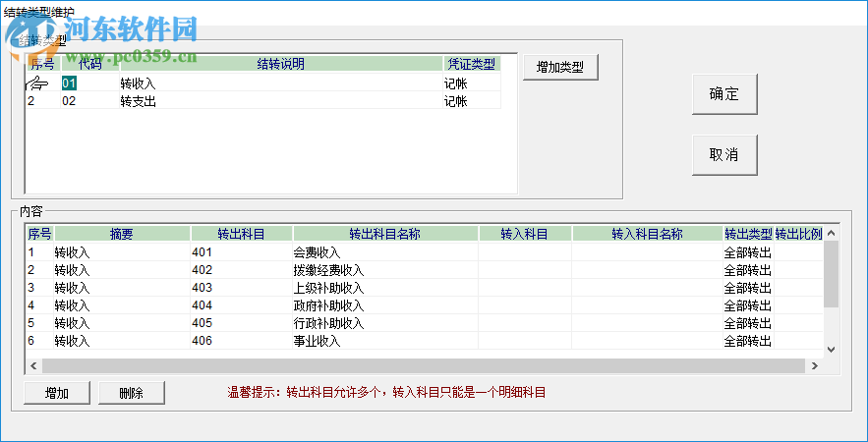Screen dimensions: 868x442
Task: Click 转出科目名称 column header
Action: (x=384, y=234)
